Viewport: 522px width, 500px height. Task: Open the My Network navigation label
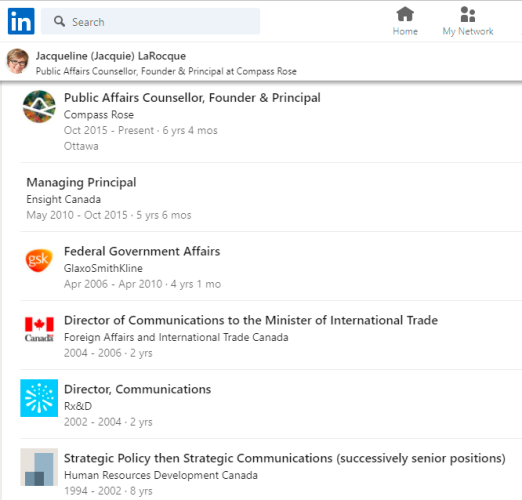point(468,31)
